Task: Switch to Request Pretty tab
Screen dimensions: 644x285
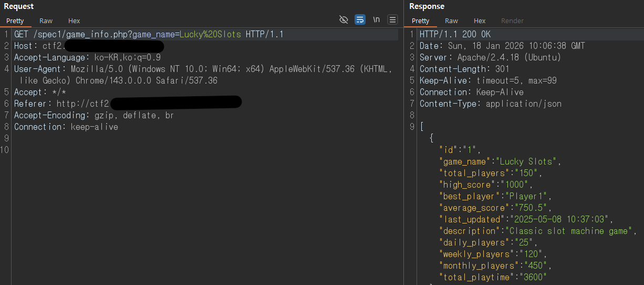Action: [x=15, y=21]
